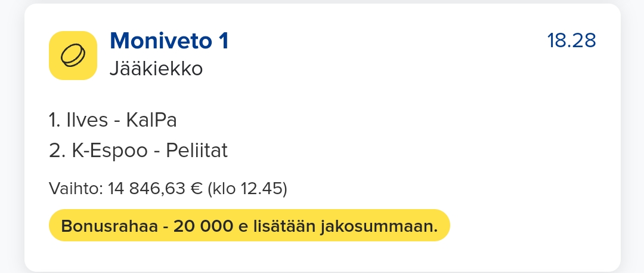Tap the yellow Bonusrahaa badge
644x273 pixels.
point(249,226)
